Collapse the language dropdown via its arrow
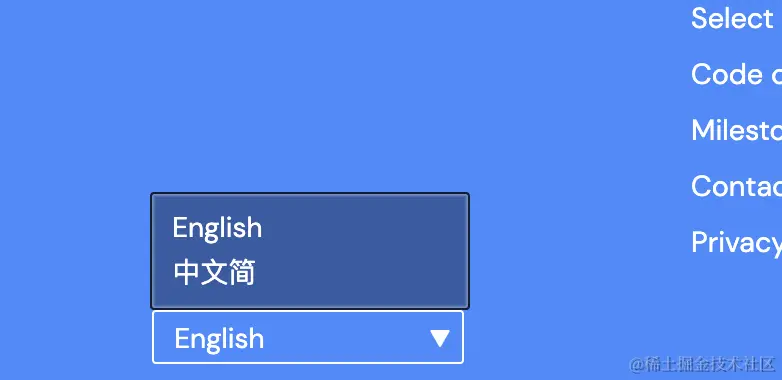Screen dimensions: 782x380 (x=440, y=338)
